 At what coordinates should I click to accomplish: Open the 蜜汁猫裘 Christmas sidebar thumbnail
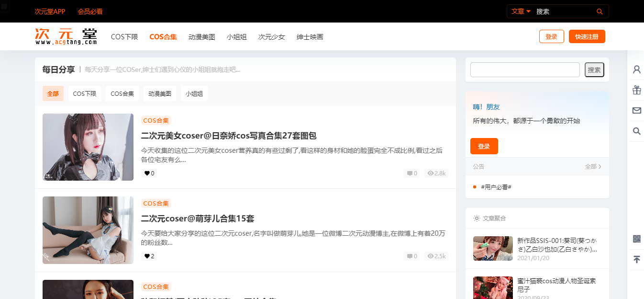pyautogui.click(x=493, y=287)
